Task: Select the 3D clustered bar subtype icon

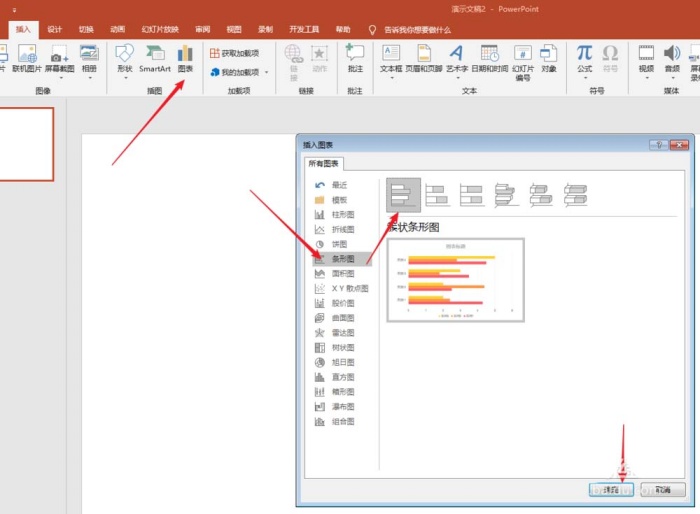Action: 506,195
